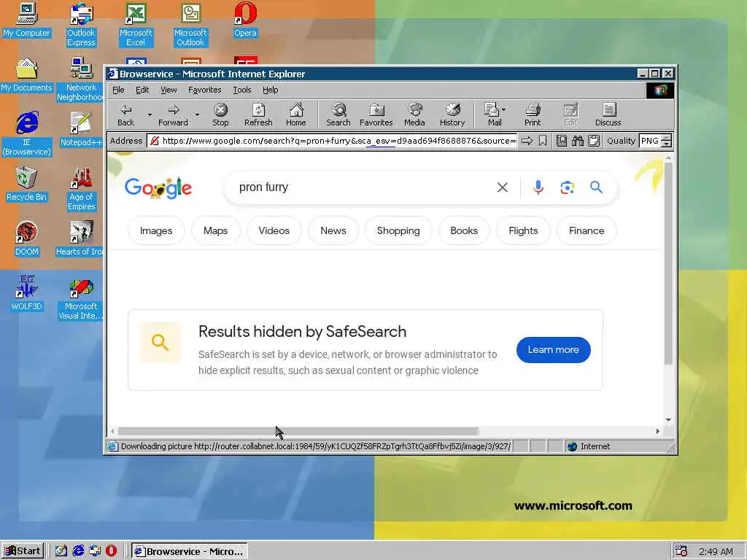Image resolution: width=747 pixels, height=560 pixels.
Task: Click the Windows Start button
Action: (x=23, y=551)
